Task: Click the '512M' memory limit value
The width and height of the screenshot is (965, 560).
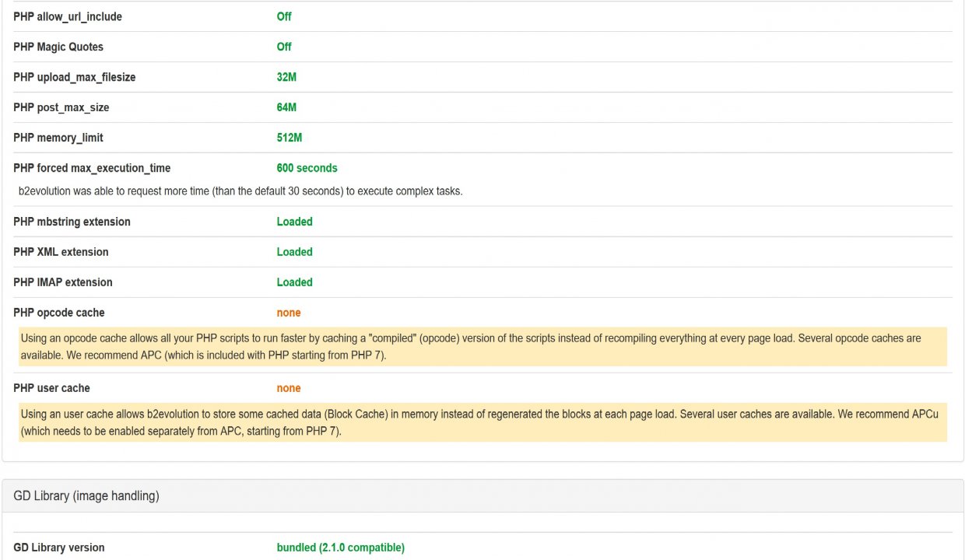Action: 289,138
